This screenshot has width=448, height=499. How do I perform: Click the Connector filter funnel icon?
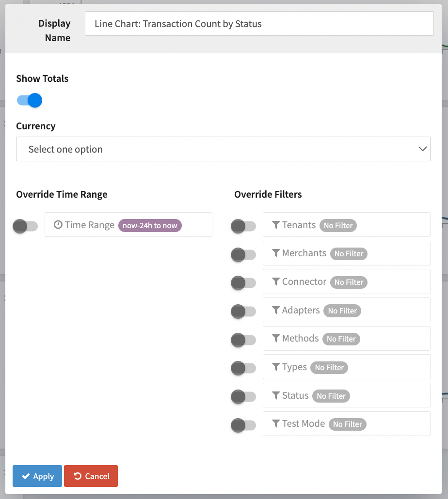[276, 281]
